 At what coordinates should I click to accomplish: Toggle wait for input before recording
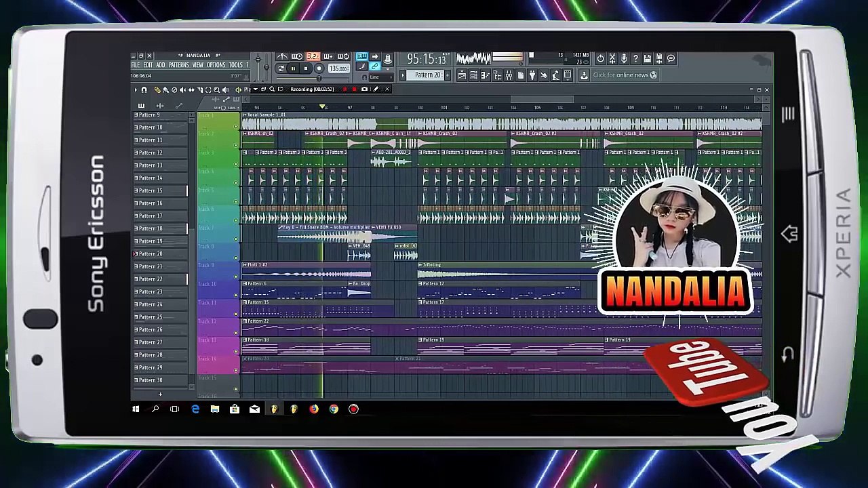[x=297, y=56]
